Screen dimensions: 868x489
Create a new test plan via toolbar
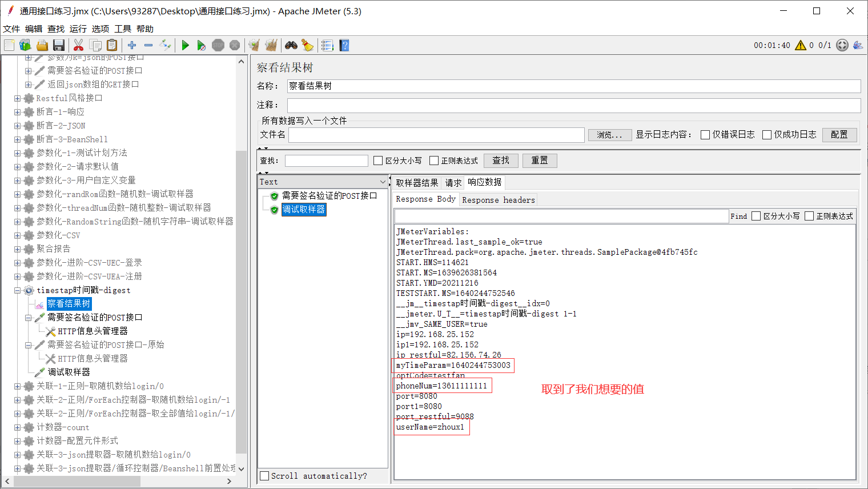coord(9,45)
